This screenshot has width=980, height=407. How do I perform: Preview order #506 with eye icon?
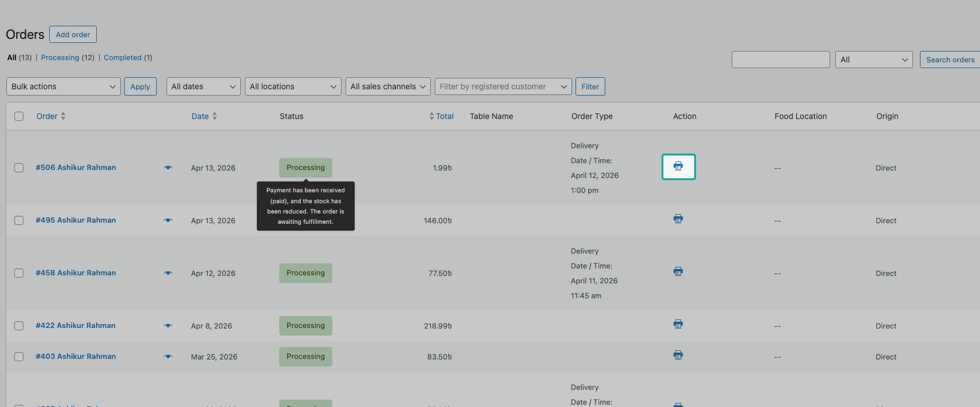tap(168, 168)
